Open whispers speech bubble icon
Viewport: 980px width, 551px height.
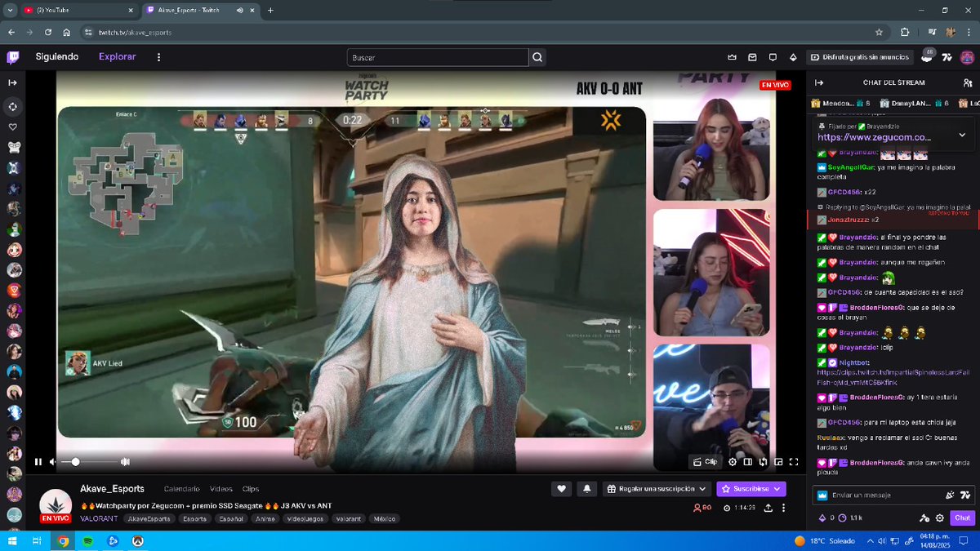(773, 57)
